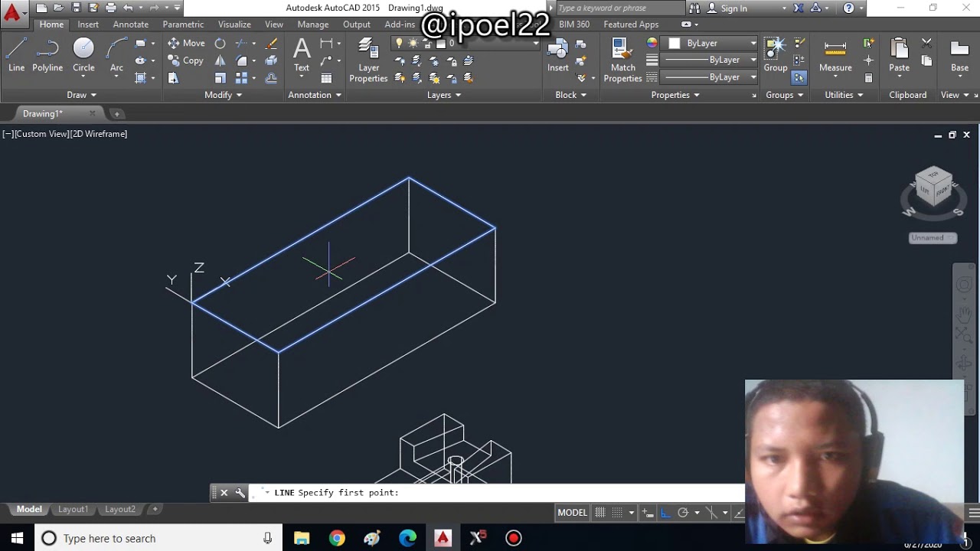Open Quick Calculator icon

(868, 78)
